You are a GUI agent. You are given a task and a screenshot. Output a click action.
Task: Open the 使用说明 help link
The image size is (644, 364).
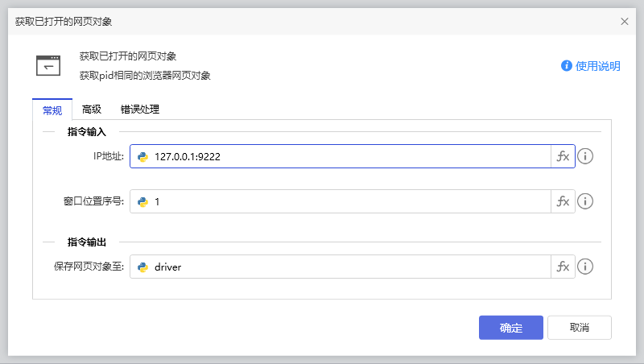pyautogui.click(x=591, y=66)
